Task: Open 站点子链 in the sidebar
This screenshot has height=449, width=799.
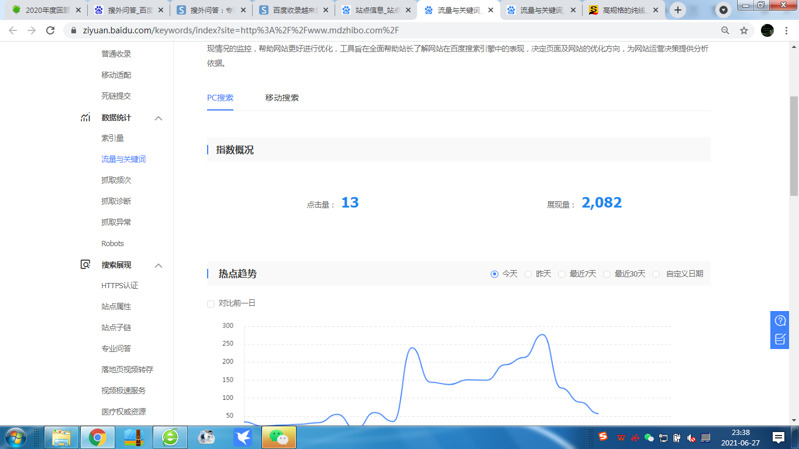Action: click(116, 327)
